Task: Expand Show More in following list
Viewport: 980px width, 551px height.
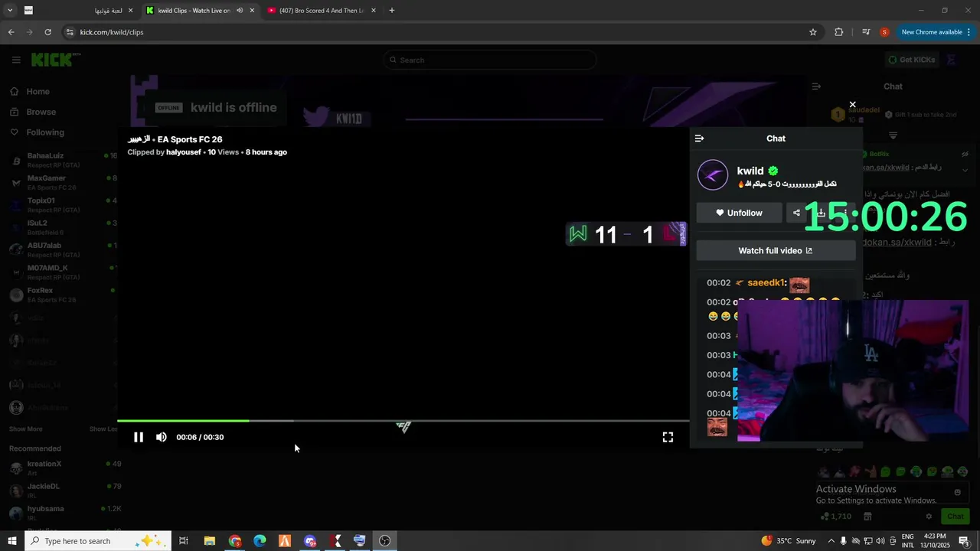Action: click(x=26, y=429)
